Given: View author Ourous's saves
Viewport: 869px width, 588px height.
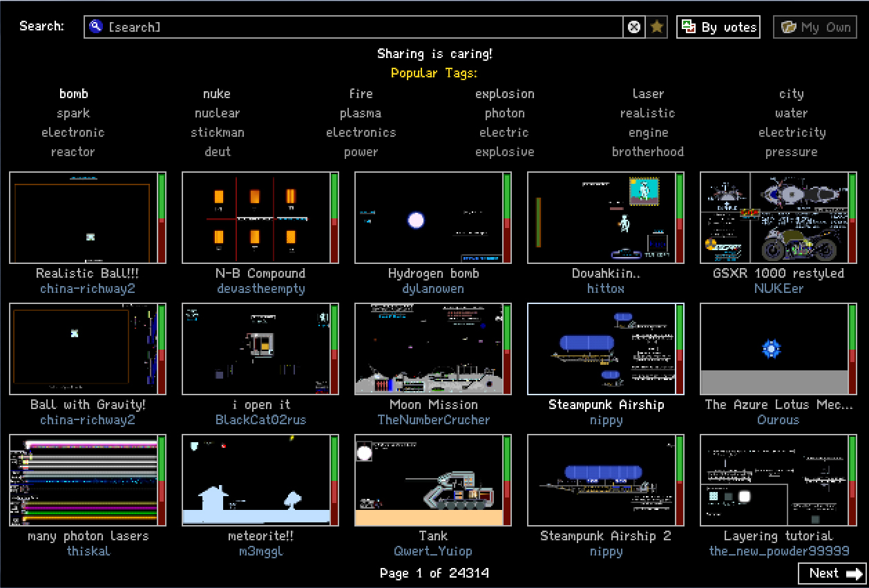Looking at the screenshot, I should click(x=779, y=420).
